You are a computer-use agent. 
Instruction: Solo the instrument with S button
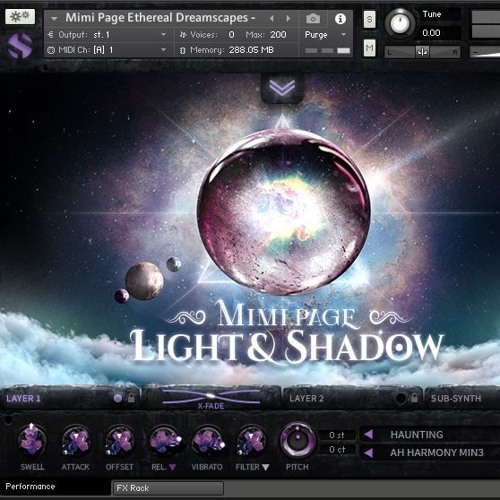coord(369,19)
